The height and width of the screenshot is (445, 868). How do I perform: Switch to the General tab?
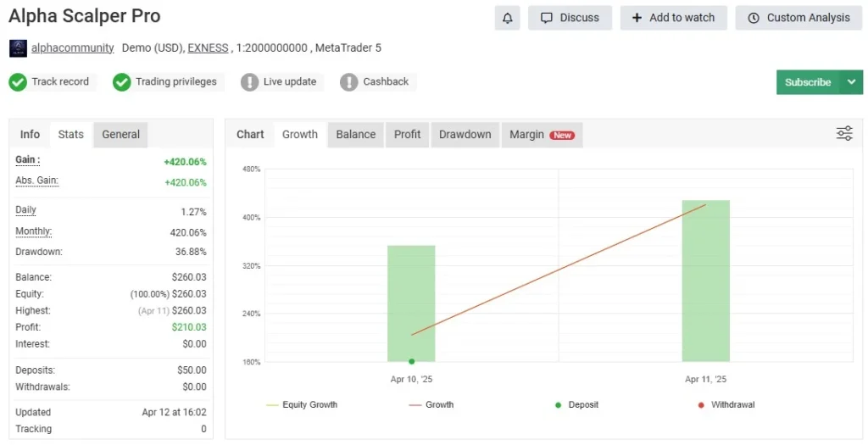pos(120,135)
